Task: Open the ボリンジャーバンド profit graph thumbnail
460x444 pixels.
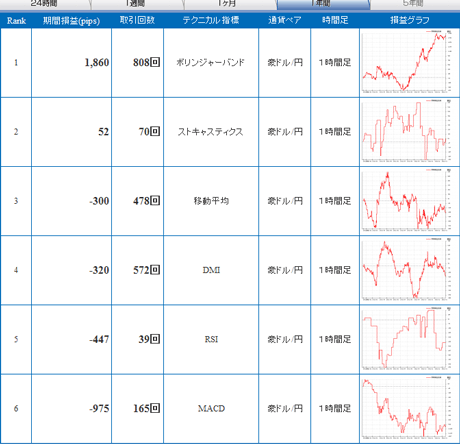Action: (x=407, y=62)
